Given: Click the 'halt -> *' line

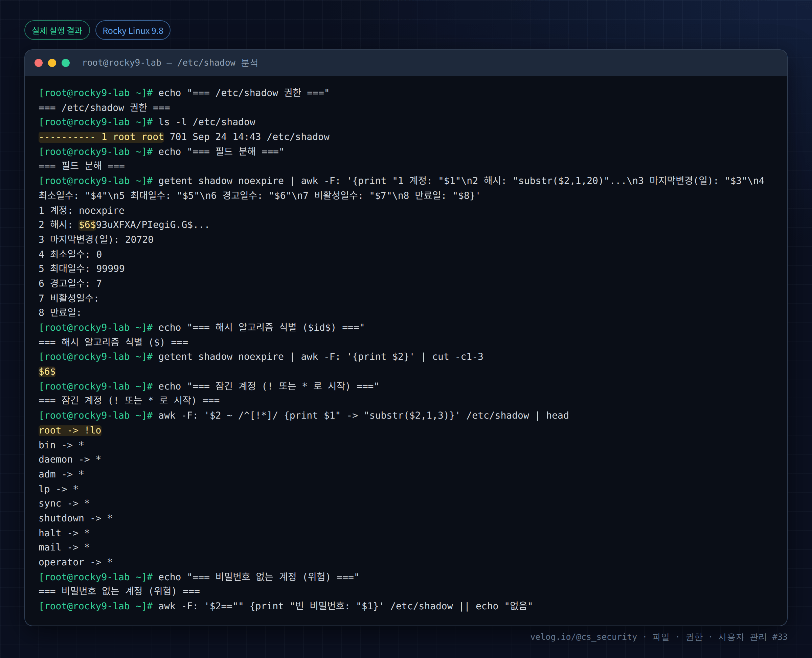Looking at the screenshot, I should [x=64, y=533].
